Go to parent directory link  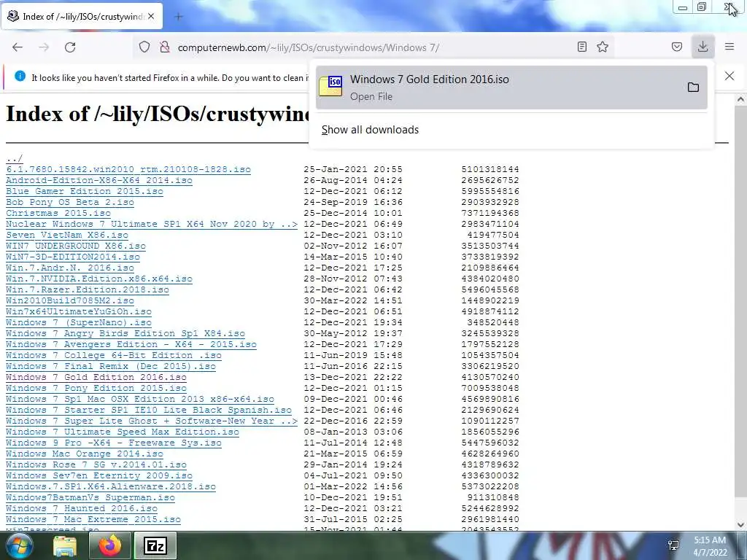tap(15, 158)
